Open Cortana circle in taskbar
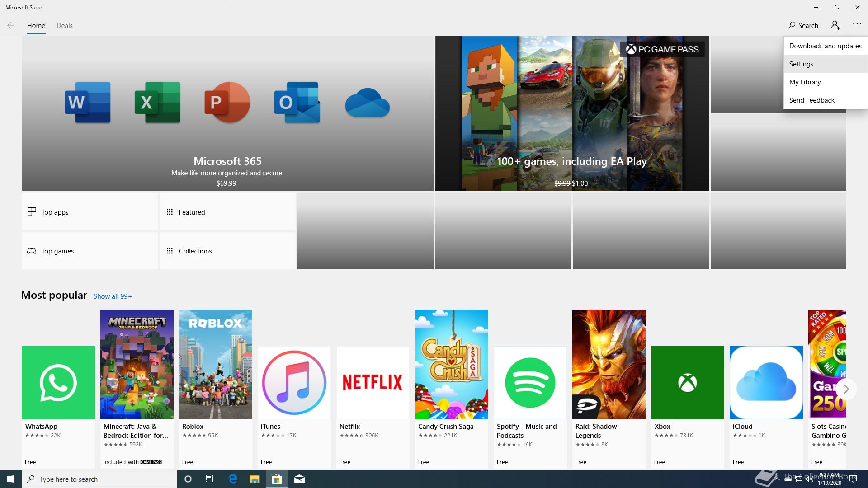Screen dimensions: 868x488 point(188,479)
